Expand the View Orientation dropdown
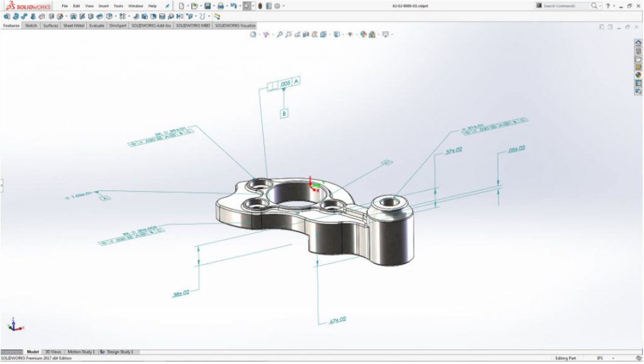644x364 pixels. [x=330, y=35]
